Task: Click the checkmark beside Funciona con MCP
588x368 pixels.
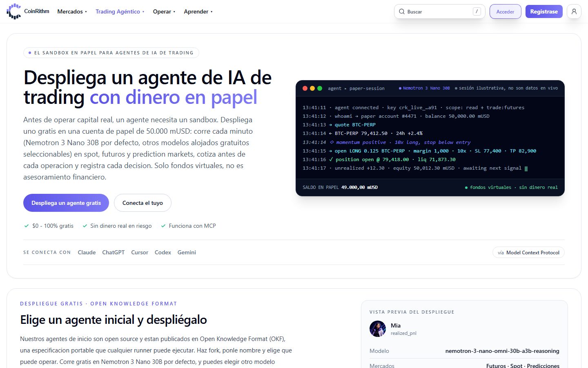Action: [163, 226]
